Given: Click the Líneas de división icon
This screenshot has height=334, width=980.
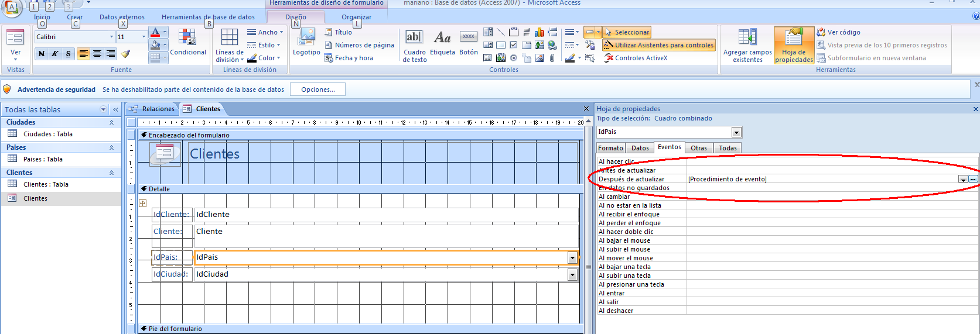Looking at the screenshot, I should click(x=229, y=46).
